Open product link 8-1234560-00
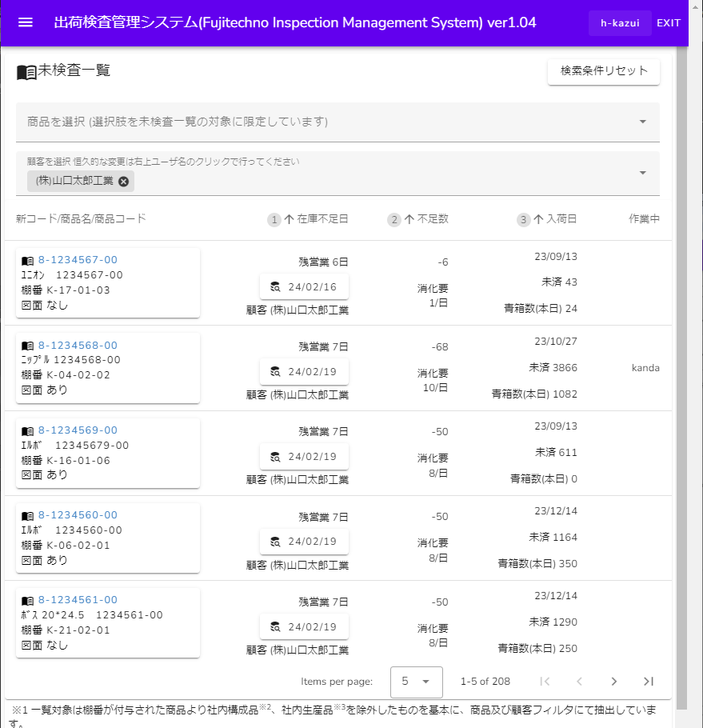This screenshot has width=703, height=728. (x=78, y=515)
